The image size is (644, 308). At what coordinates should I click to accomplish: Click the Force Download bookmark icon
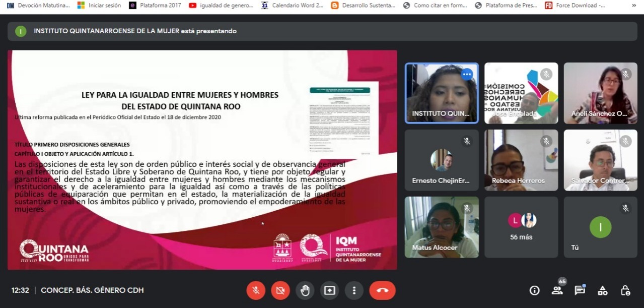coord(548,6)
